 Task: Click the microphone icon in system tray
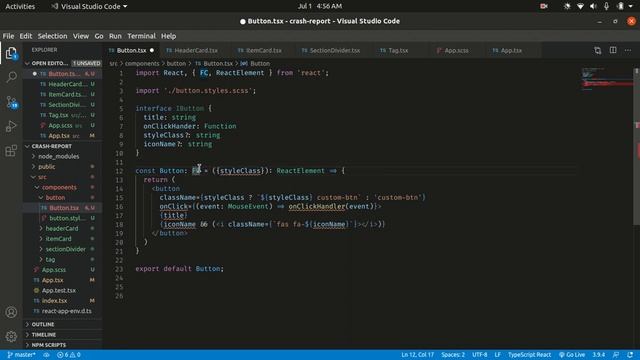(606, 6)
